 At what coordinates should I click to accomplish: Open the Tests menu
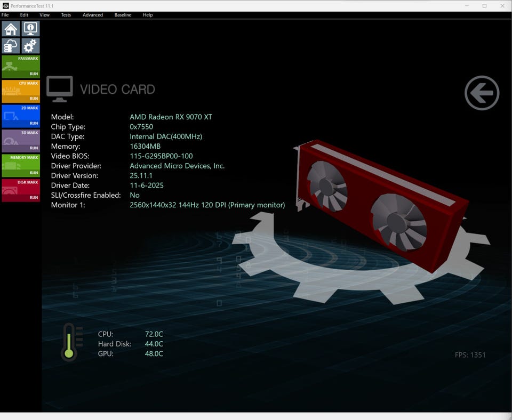coord(66,15)
